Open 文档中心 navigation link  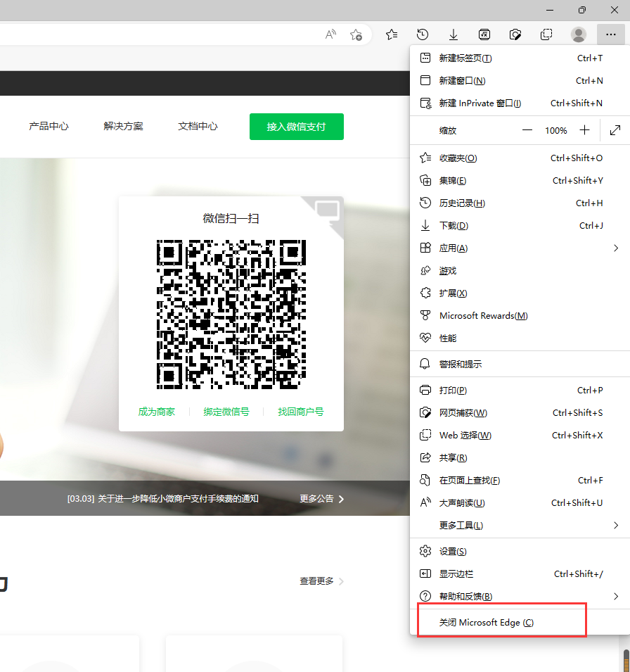click(198, 127)
